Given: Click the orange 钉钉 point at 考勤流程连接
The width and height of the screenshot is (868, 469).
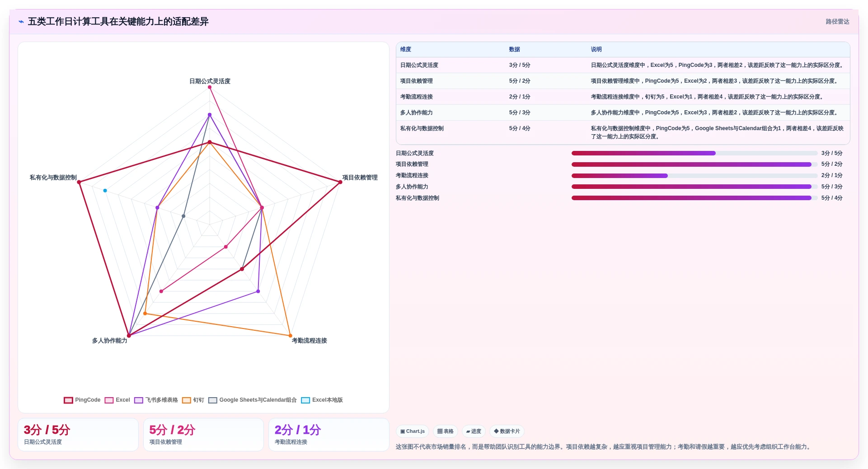Looking at the screenshot, I should pos(290,336).
